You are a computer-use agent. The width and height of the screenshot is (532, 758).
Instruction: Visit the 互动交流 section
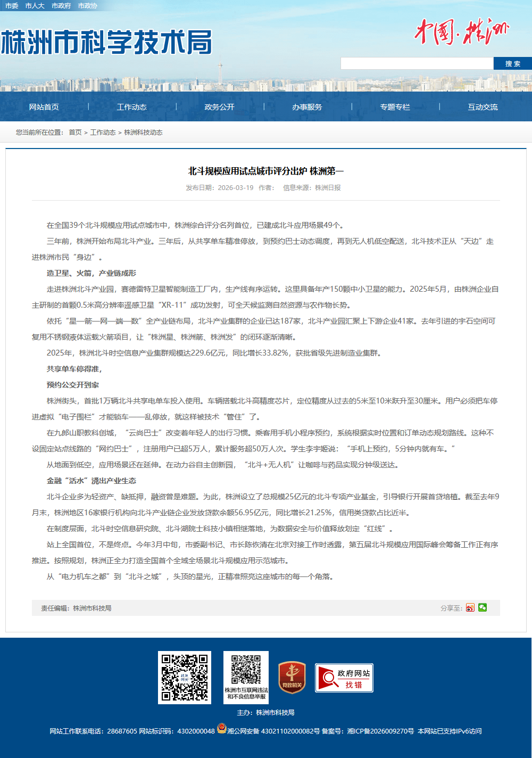point(483,107)
